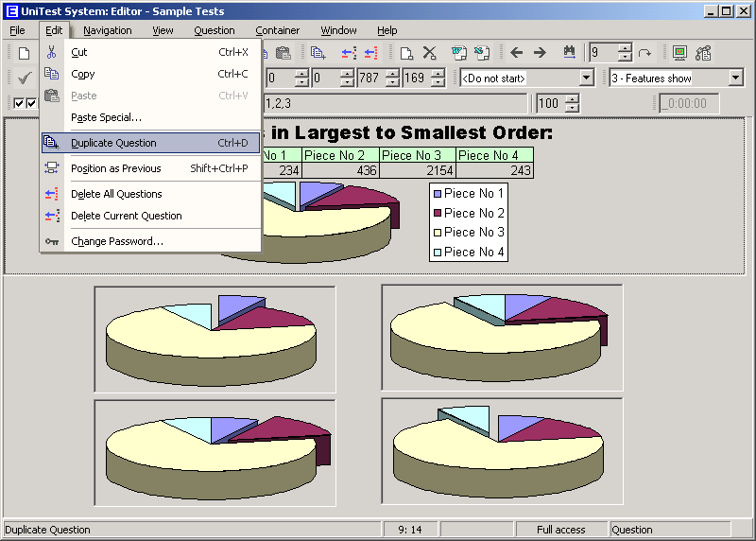Click delete all questions toolbar icon (solid line)

[x=371, y=53]
